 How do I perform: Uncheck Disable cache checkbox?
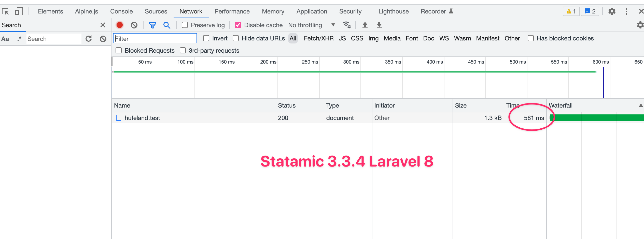[x=238, y=25]
